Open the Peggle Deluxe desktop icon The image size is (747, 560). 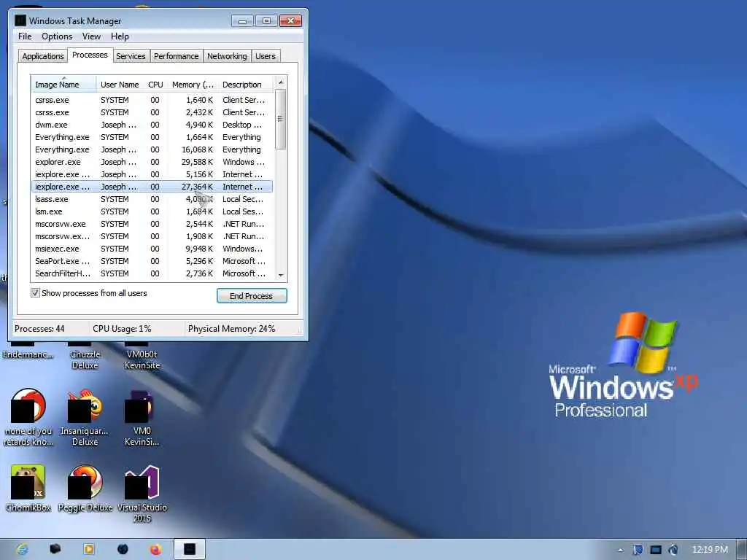point(85,488)
